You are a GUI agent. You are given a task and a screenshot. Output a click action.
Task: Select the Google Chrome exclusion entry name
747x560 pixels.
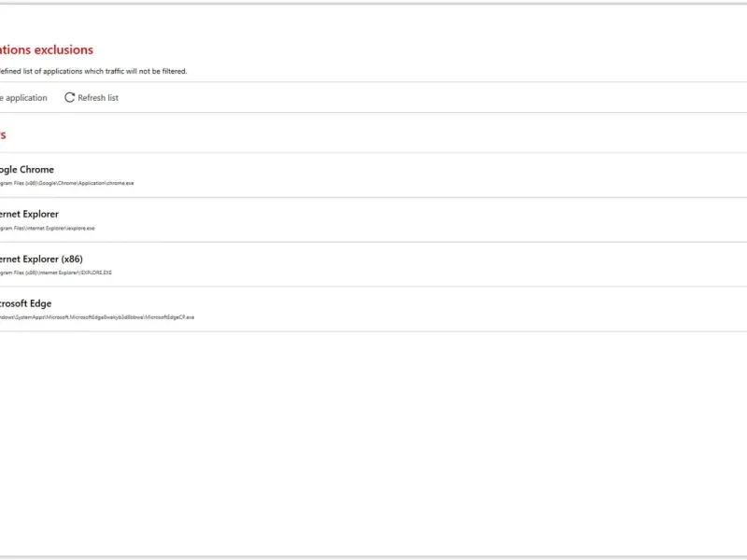pos(27,170)
